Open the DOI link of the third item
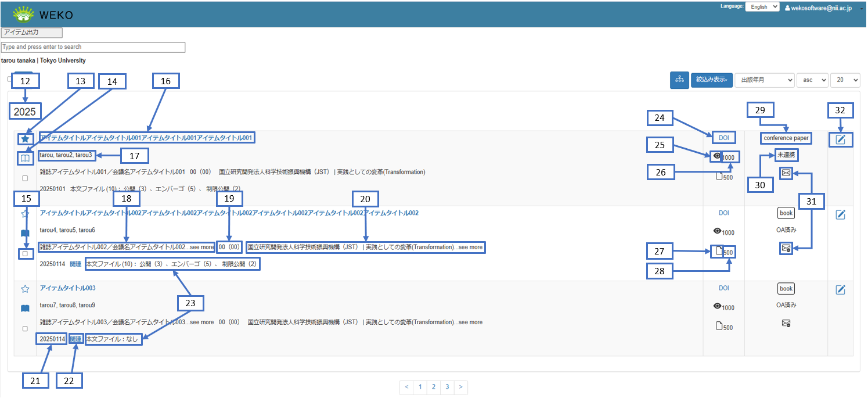 (723, 288)
